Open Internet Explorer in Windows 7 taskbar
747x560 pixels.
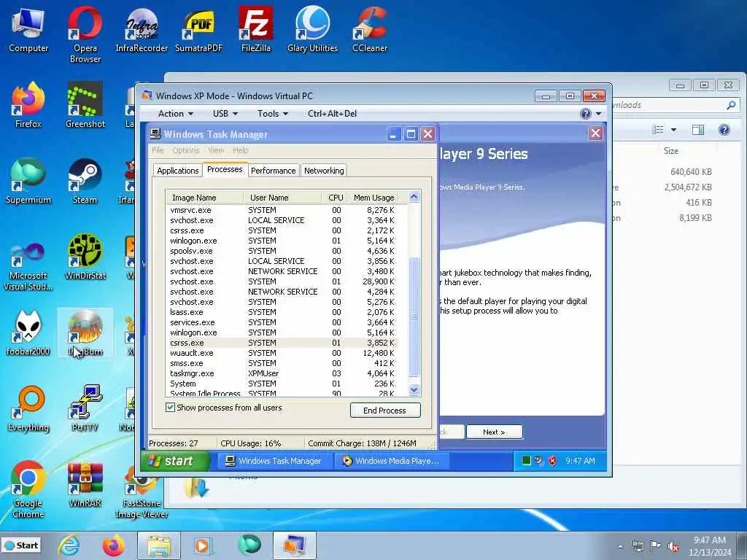(69, 545)
